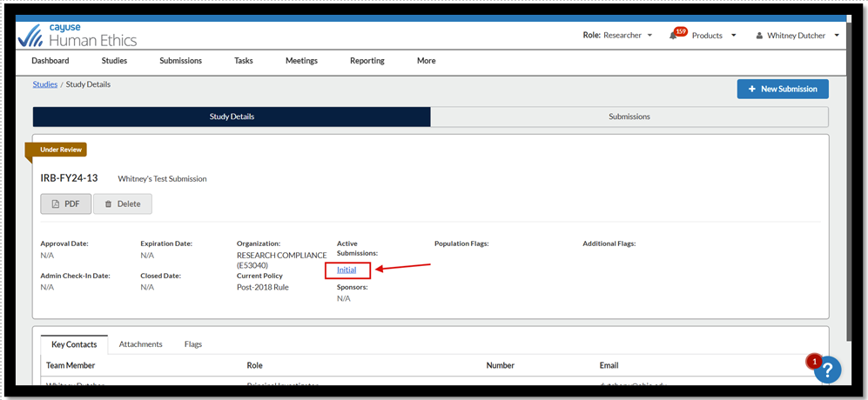This screenshot has height=400, width=868.
Task: Open the blue help question mark bubble
Action: (828, 370)
